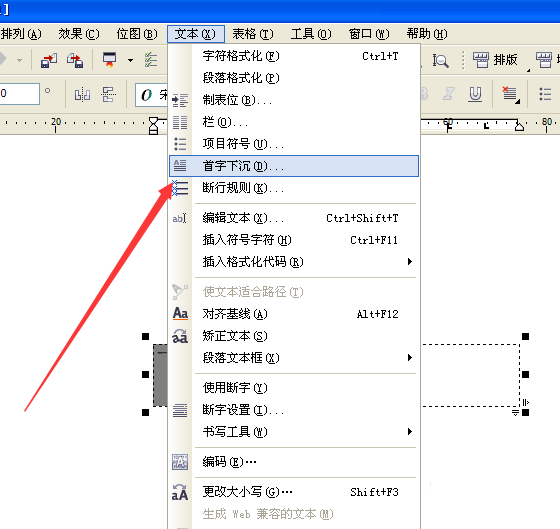Click the checklist options toolbar icon
This screenshot has height=529, width=560.
point(151,60)
